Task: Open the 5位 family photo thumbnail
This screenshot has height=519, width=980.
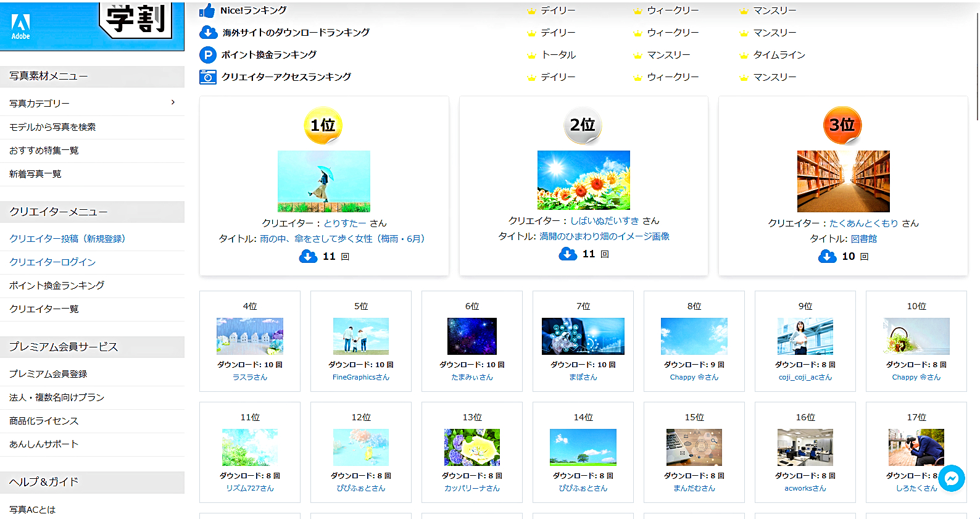Action: [x=361, y=336]
